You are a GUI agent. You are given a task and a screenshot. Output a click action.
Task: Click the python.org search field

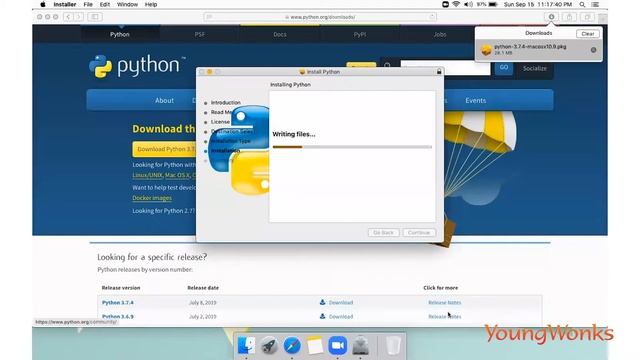(x=445, y=68)
